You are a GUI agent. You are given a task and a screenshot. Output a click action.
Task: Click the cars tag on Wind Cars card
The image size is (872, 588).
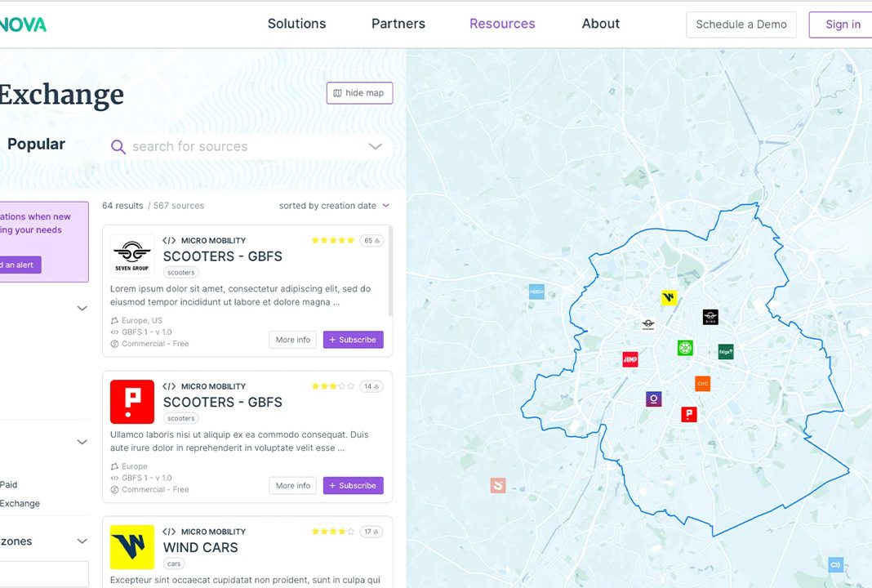click(x=174, y=563)
